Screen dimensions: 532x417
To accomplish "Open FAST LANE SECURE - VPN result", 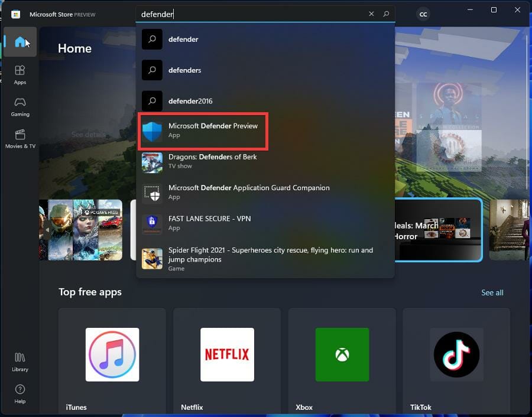I will (265, 223).
